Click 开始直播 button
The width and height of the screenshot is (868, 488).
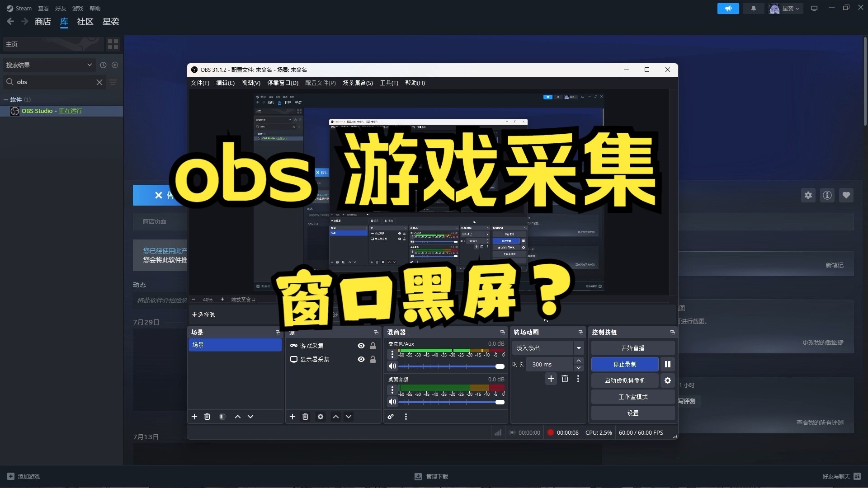pos(633,348)
